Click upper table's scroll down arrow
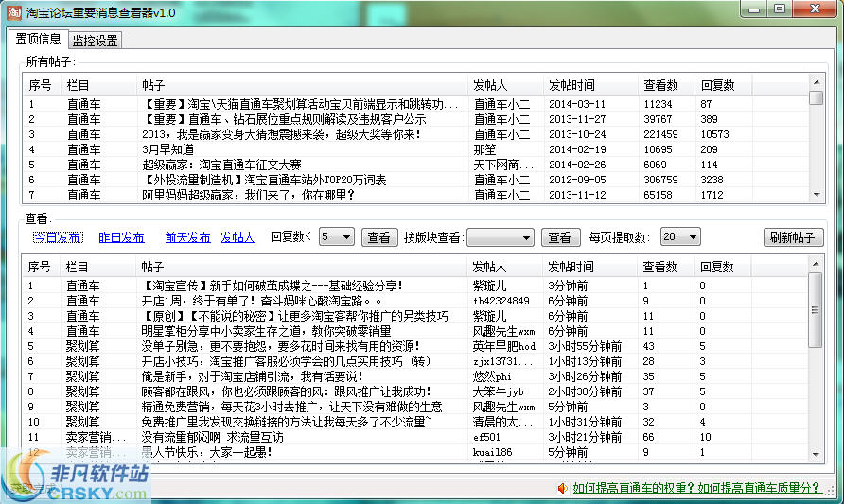The height and width of the screenshot is (504, 844). click(x=816, y=195)
